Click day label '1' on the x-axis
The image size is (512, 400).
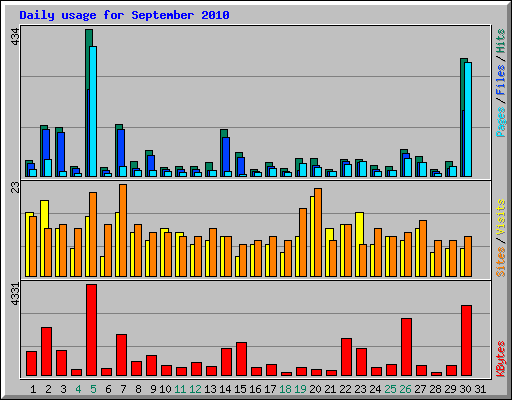pyautogui.click(x=33, y=389)
